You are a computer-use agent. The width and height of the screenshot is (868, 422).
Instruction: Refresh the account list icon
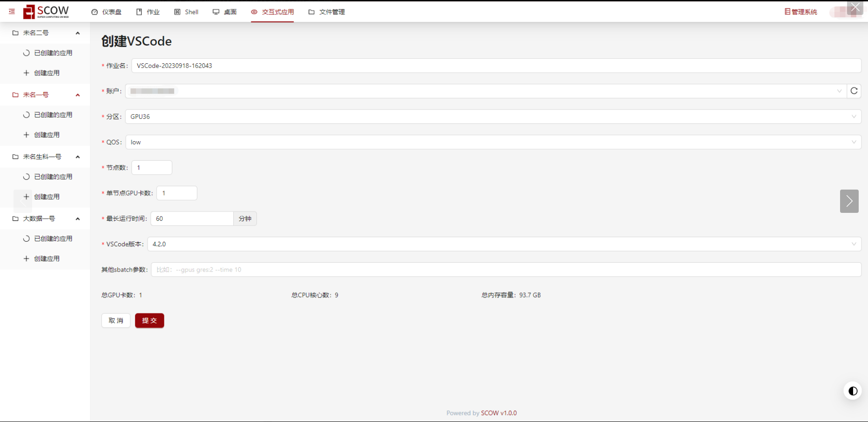(x=854, y=91)
